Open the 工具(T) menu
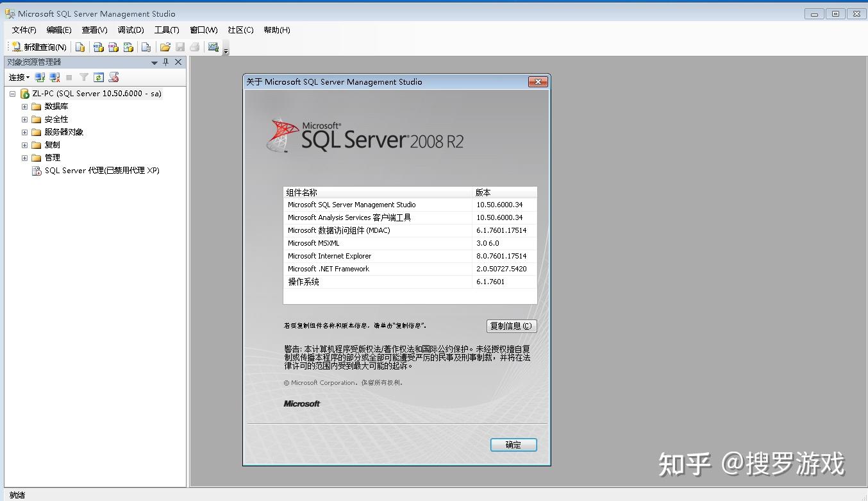Screen dimensions: 868x501 tap(167, 30)
